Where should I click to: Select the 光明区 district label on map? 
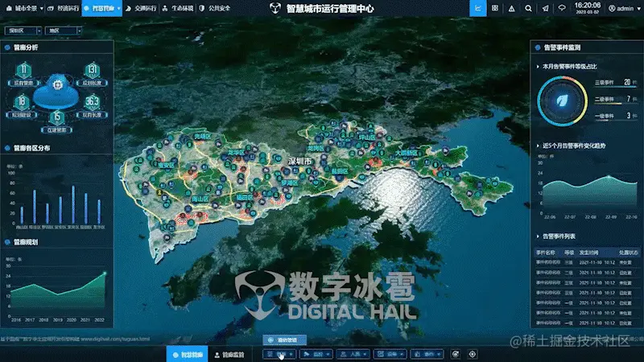click(203, 136)
